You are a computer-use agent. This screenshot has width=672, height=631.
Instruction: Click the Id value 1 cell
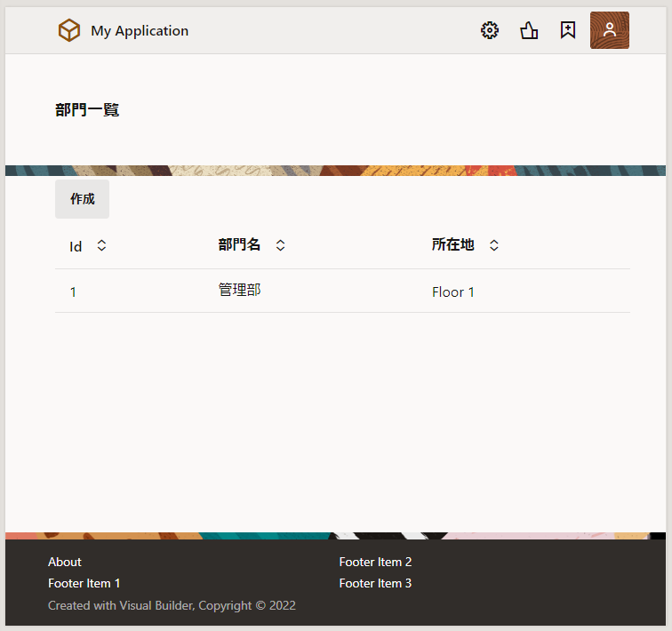[73, 292]
